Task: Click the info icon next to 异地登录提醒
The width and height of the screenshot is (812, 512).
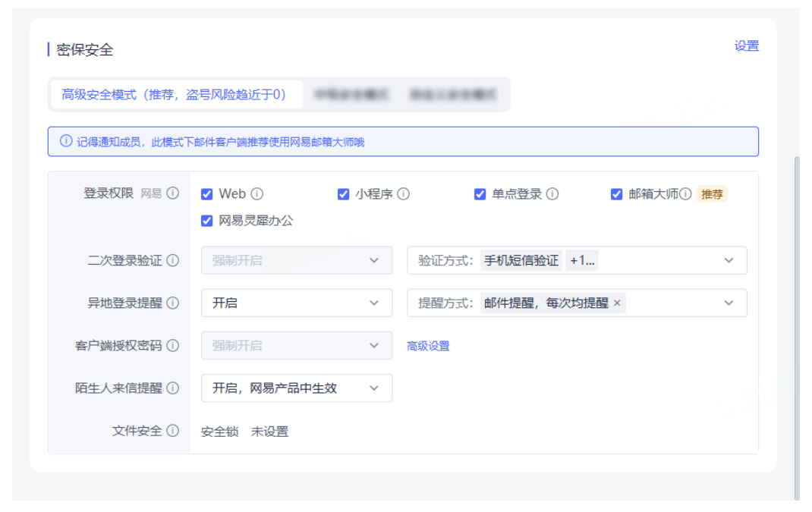Action: click(x=173, y=303)
